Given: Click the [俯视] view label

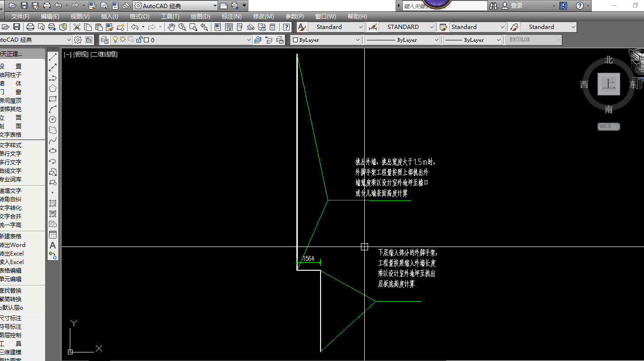Looking at the screenshot, I should [81, 54].
